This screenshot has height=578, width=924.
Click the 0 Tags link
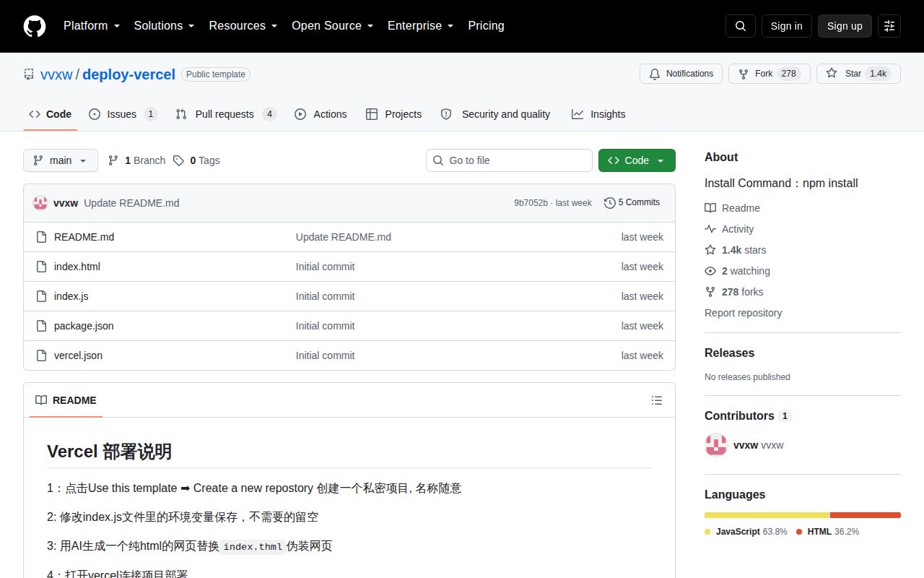pos(197,160)
